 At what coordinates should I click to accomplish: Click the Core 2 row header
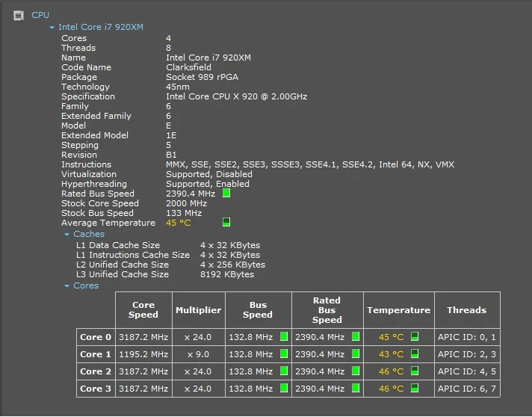(x=96, y=371)
